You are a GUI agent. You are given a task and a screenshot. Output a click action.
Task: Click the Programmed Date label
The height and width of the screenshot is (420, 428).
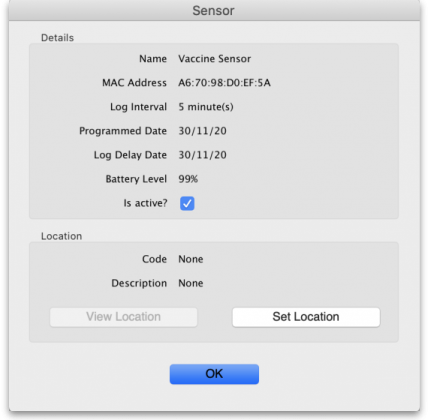(x=123, y=131)
